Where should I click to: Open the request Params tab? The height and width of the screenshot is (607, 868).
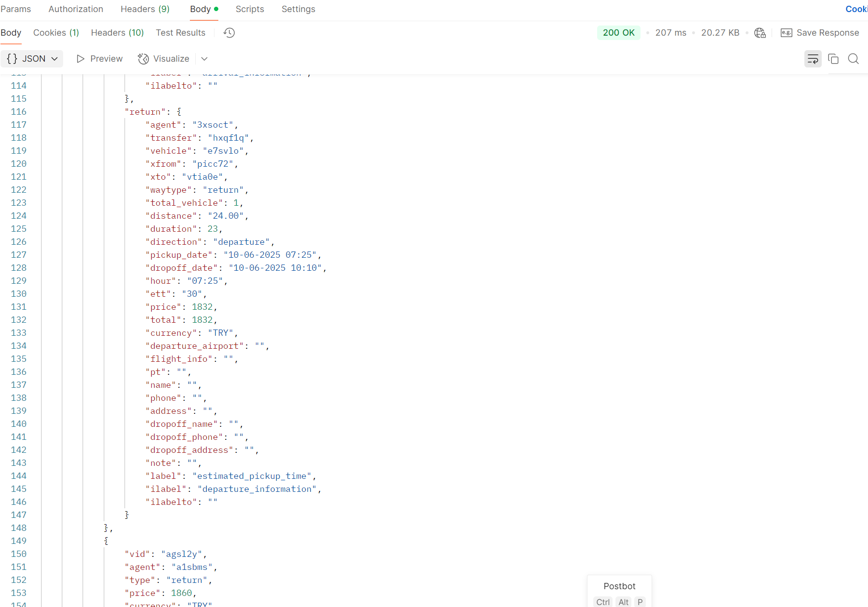coord(15,9)
